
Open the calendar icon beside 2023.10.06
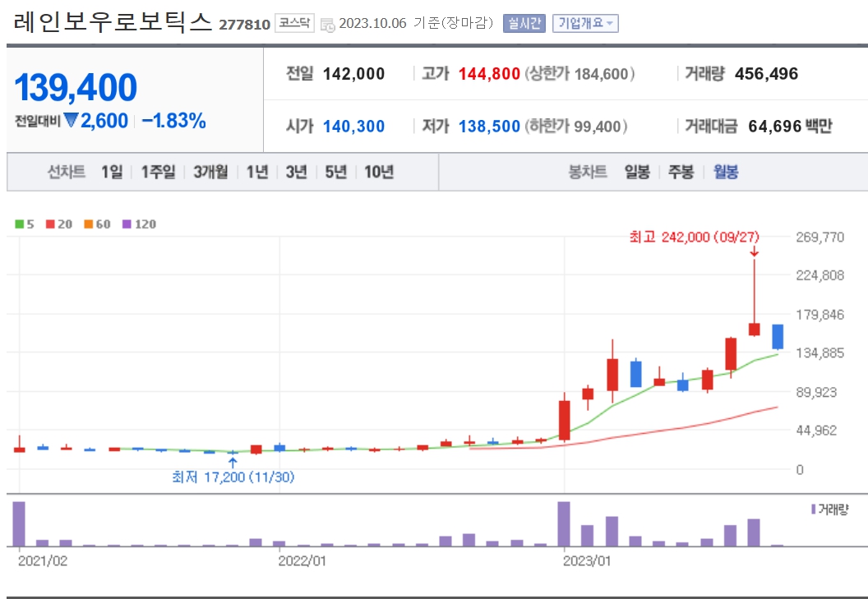pos(328,25)
